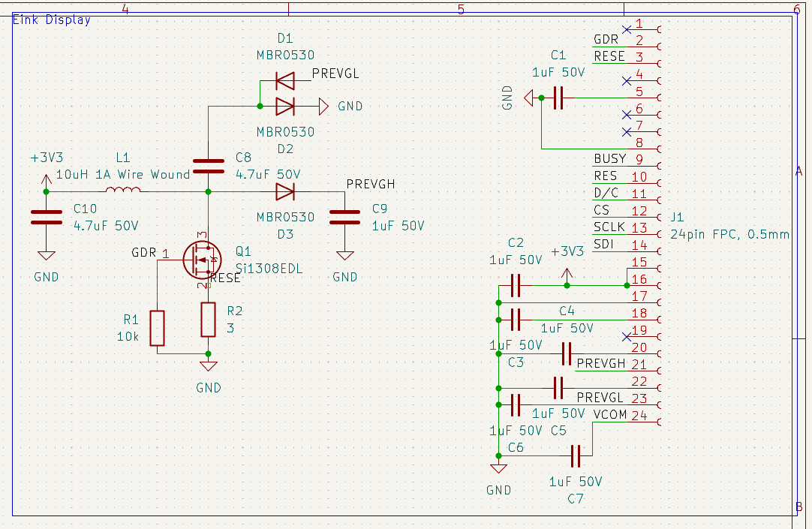Click the no-connect X on pin 1
Screen dimensions: 812x529
click(627, 29)
